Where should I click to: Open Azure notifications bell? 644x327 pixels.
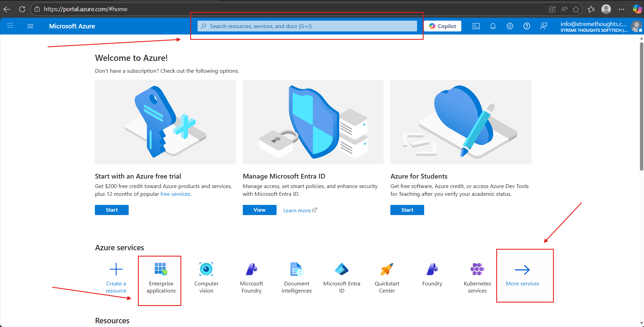coord(493,26)
